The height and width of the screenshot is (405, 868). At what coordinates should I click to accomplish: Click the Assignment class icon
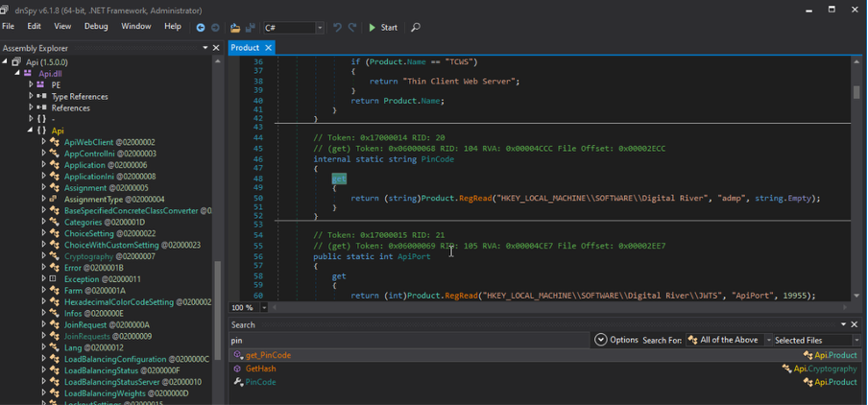tap(54, 187)
